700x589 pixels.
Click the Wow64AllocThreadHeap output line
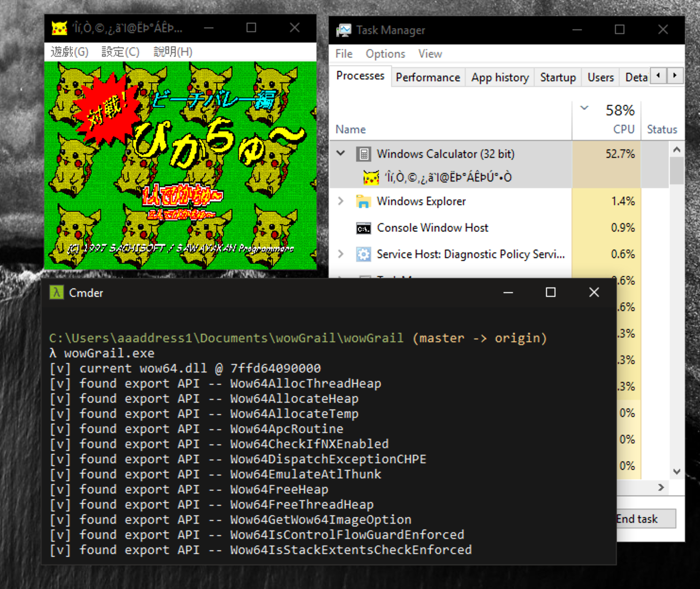[x=215, y=383]
